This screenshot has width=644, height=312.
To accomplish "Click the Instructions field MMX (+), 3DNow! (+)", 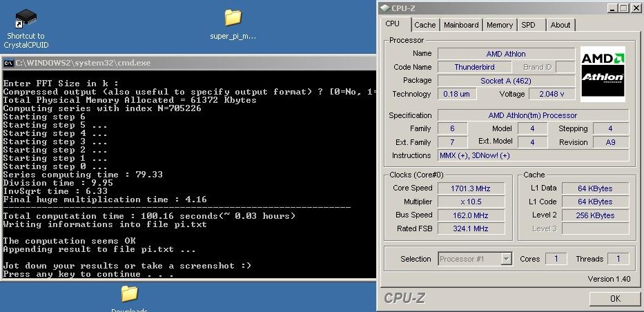I will point(533,155).
